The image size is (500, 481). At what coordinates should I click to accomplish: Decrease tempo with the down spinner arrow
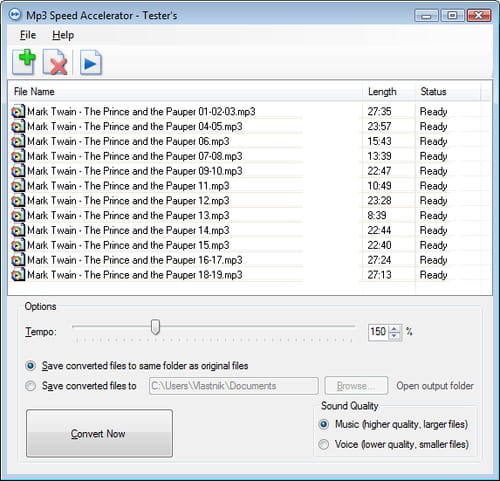coord(395,335)
